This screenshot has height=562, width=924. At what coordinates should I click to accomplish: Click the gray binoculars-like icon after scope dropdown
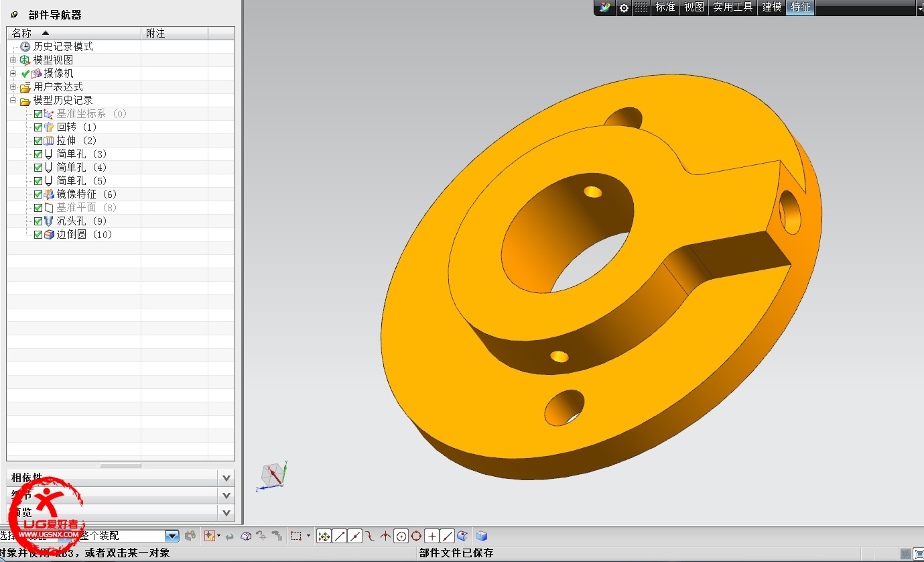pyautogui.click(x=190, y=536)
